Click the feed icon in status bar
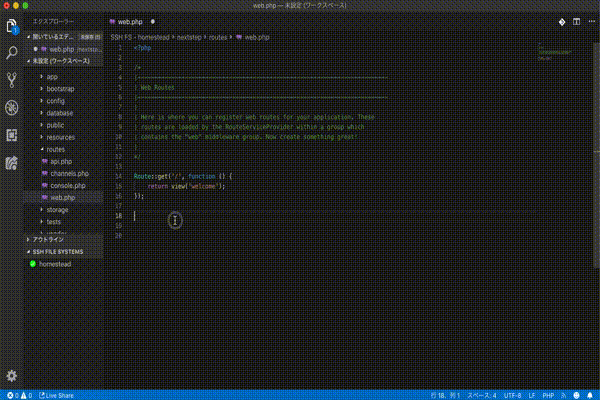Viewport: 600px width, 400px height. [564, 395]
